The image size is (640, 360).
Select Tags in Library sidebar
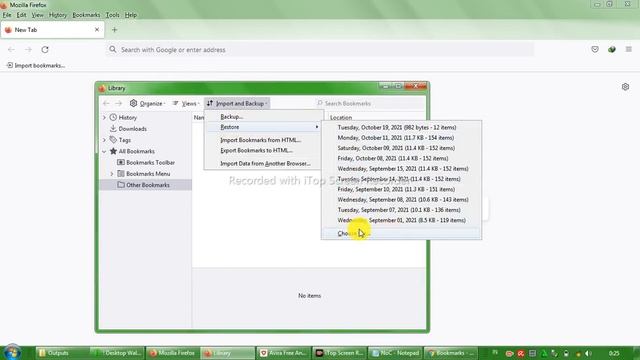click(x=124, y=140)
